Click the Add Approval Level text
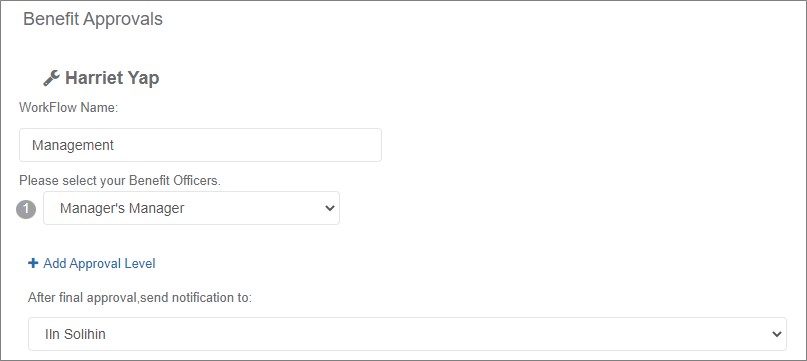Viewport: 807px width, 361px height. (x=99, y=263)
